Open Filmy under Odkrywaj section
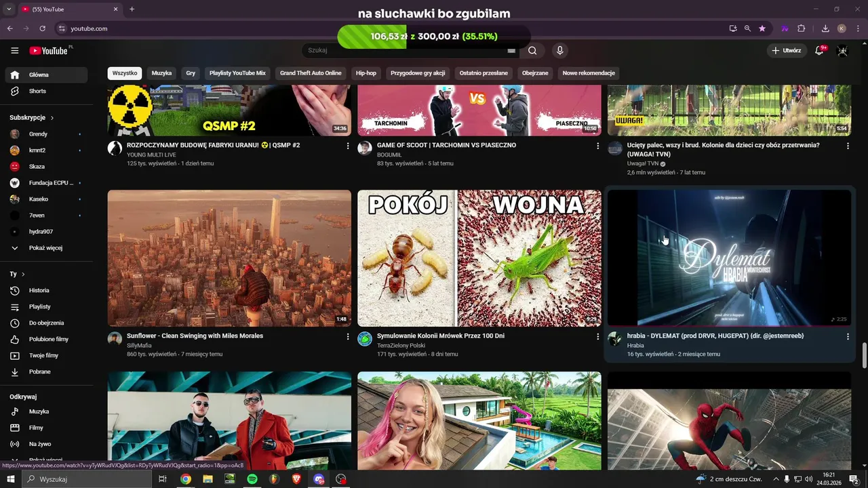Viewport: 868px width, 488px height. pyautogui.click(x=46, y=428)
